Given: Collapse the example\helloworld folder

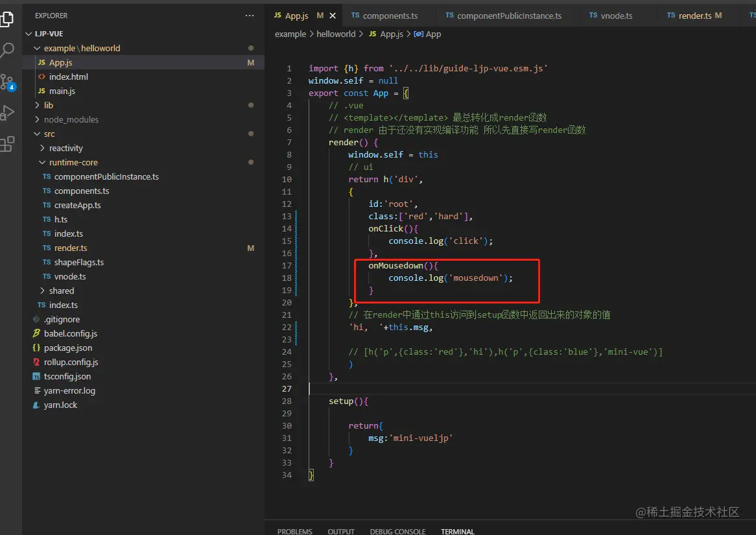Looking at the screenshot, I should pos(37,48).
